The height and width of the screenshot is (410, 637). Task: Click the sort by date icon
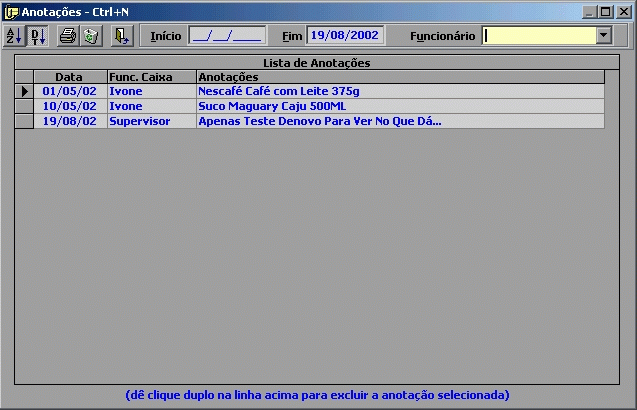(37, 36)
